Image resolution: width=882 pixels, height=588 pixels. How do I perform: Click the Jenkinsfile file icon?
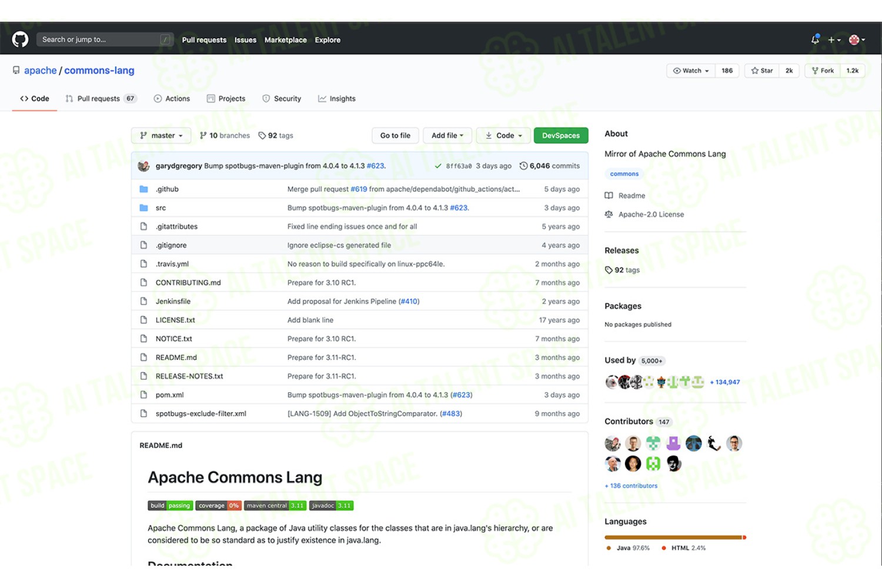click(x=143, y=301)
